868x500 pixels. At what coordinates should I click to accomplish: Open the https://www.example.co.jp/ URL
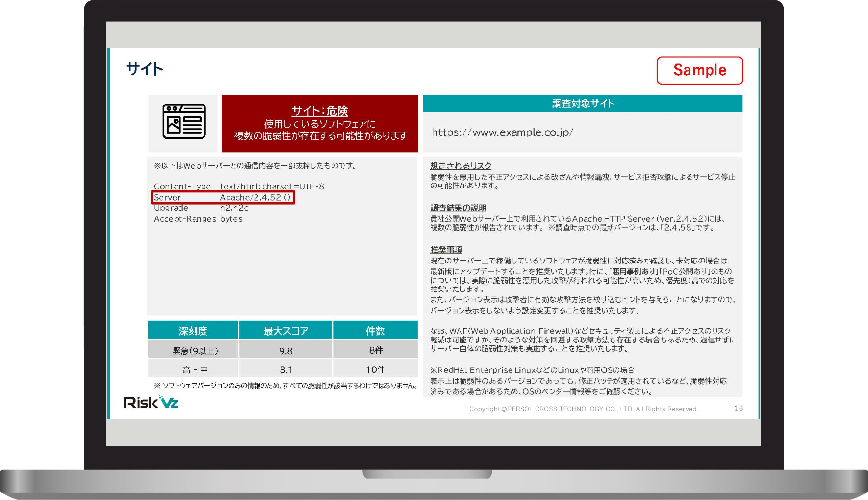pos(502,132)
